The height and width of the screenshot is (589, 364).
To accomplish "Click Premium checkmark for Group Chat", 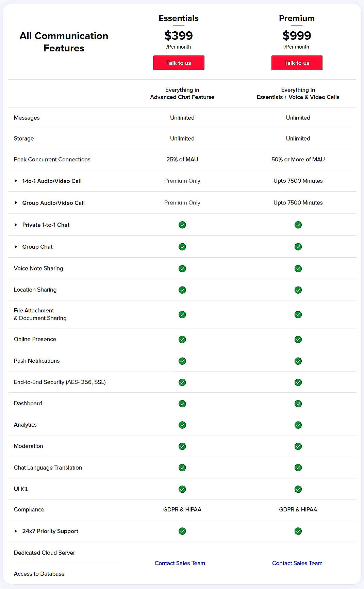I will pyautogui.click(x=298, y=247).
